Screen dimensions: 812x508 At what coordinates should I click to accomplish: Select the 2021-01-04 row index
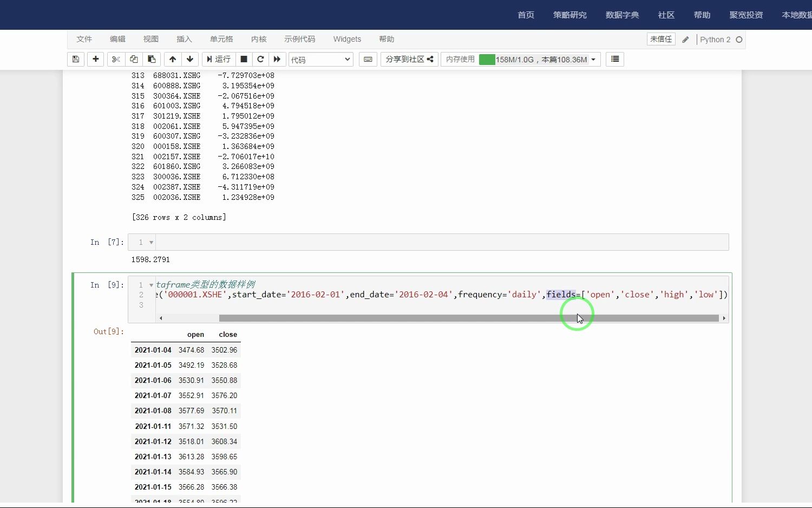[x=153, y=350]
